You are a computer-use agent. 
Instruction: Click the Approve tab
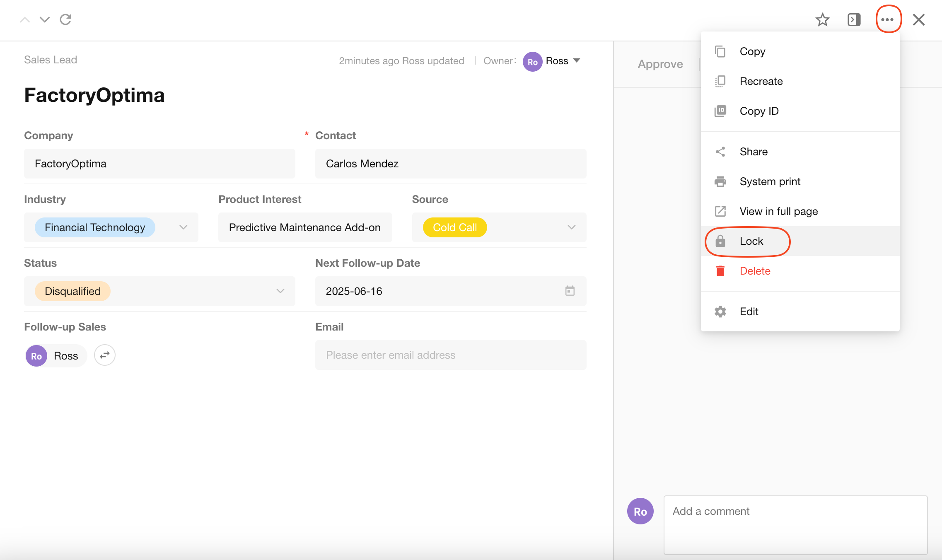(x=660, y=64)
